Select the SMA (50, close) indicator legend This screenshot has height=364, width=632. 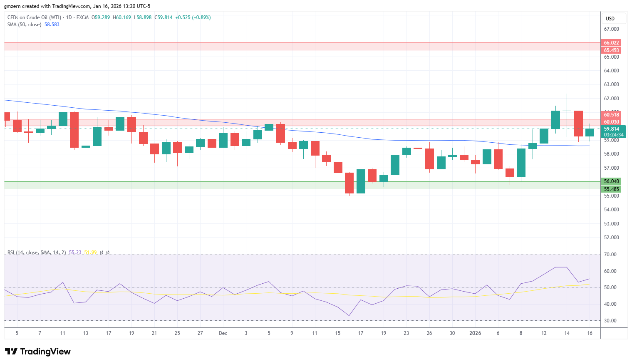pos(24,25)
